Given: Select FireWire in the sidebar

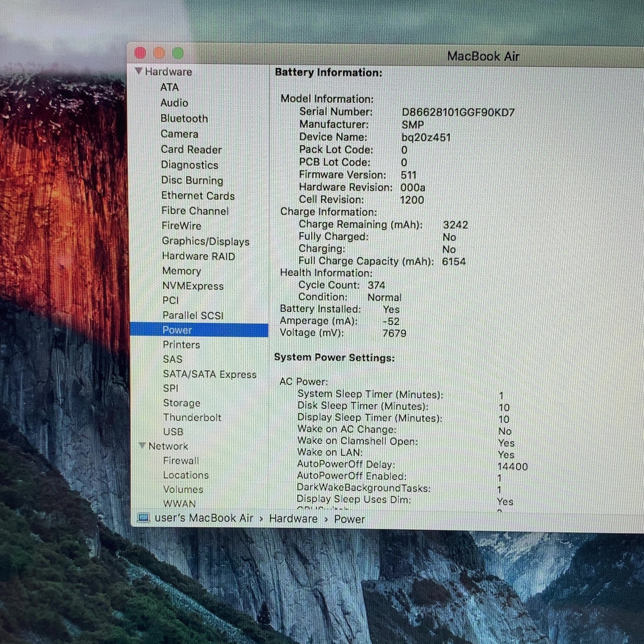Looking at the screenshot, I should tap(181, 226).
